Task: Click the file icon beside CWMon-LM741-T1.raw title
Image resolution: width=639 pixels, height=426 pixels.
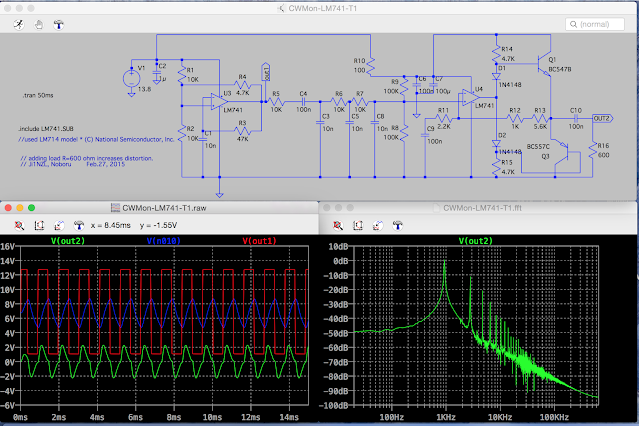Action: pyautogui.click(x=116, y=208)
